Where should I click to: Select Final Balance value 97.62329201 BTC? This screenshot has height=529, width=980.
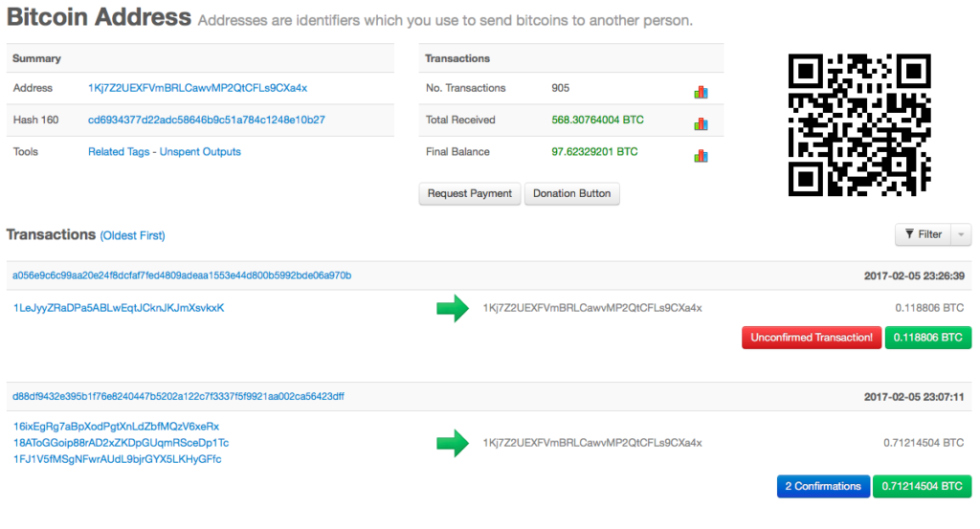594,152
